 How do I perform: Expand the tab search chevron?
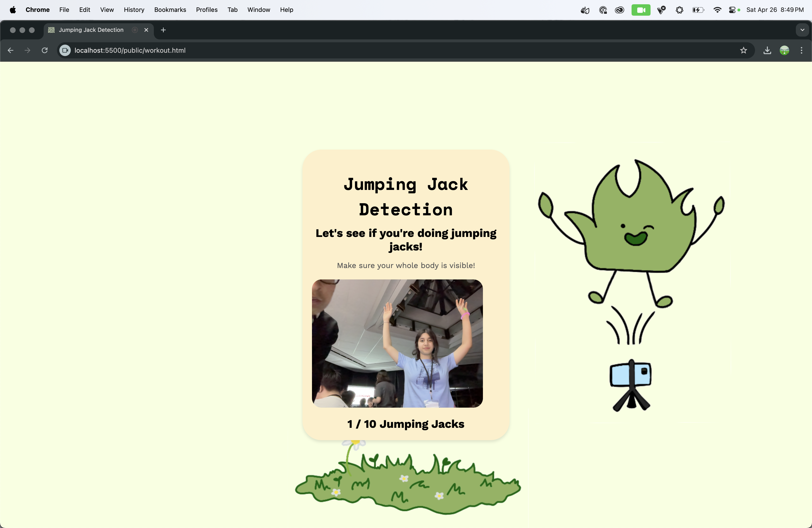[x=802, y=30]
